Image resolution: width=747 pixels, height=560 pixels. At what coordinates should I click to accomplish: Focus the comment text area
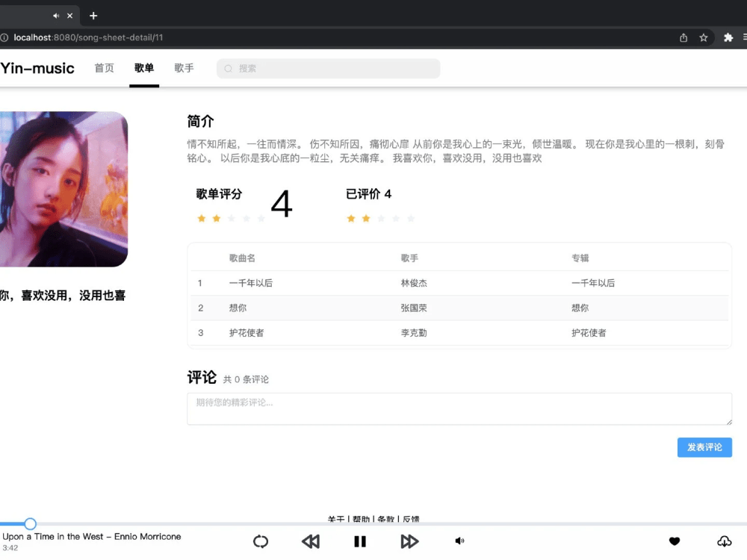click(459, 408)
